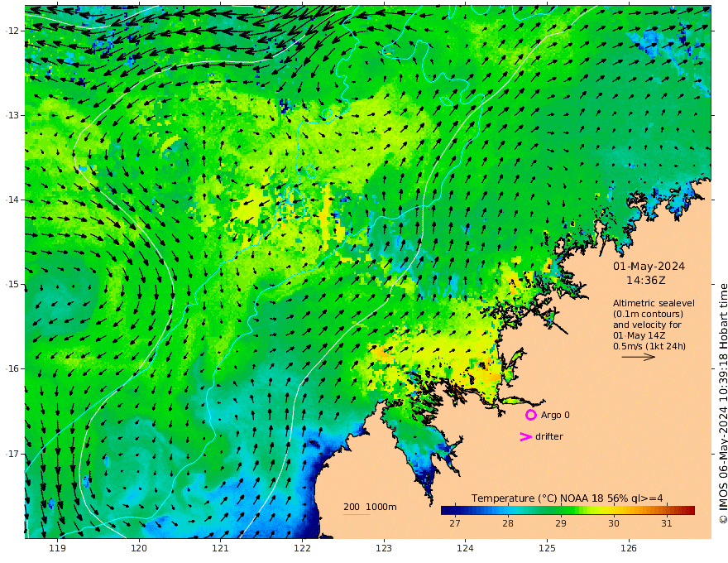Viewport: 728px width, 563px height.
Task: Click the 'and velocity for' caption line
Action: click(x=647, y=325)
